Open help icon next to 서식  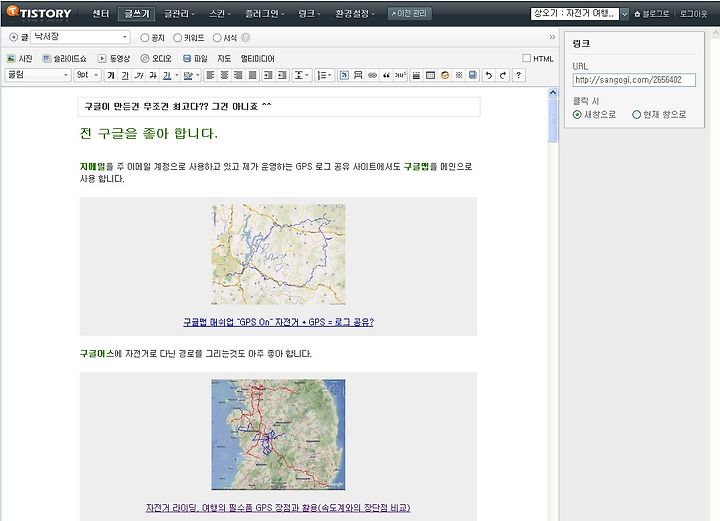pyautogui.click(x=246, y=38)
